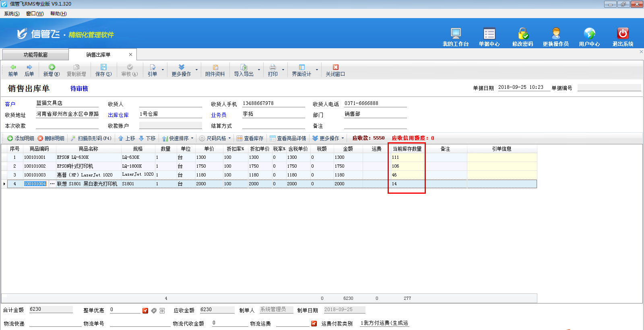The image size is (644, 330).
Task: Save the order with 保存 icon
Action: click(x=103, y=68)
